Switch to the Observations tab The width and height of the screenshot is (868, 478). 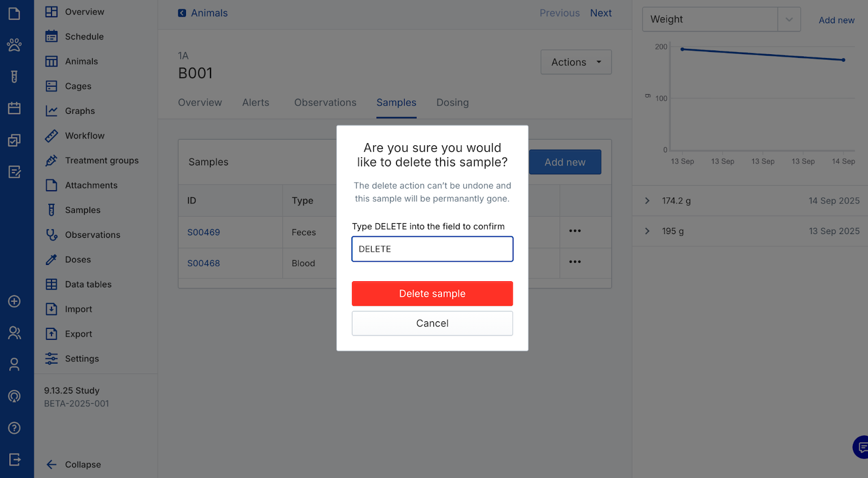[x=325, y=102]
